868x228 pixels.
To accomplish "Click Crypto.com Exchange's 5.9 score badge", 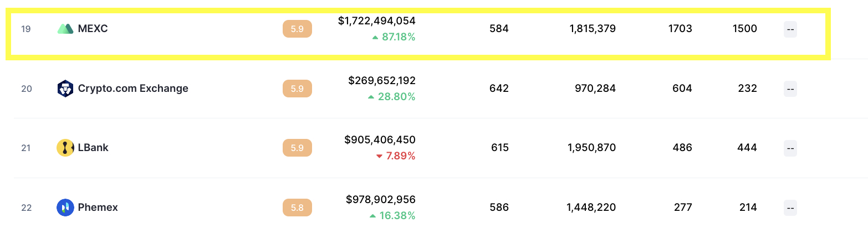I will pyautogui.click(x=297, y=89).
